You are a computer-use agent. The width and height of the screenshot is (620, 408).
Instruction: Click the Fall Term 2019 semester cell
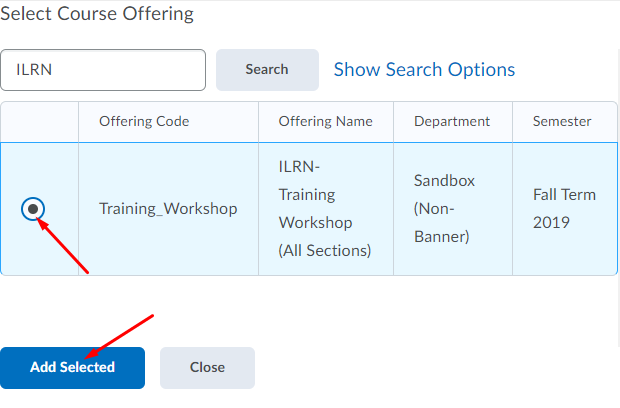coord(566,208)
